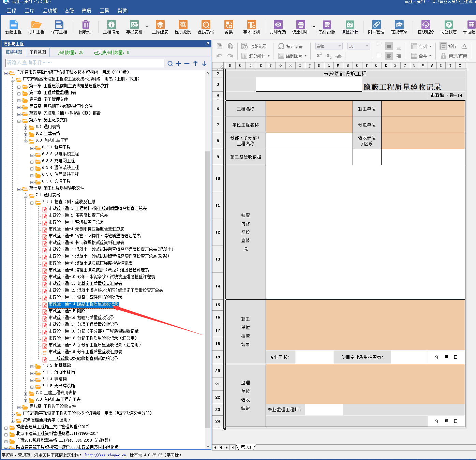Click the 工程名称 orange input cell

click(x=309, y=109)
